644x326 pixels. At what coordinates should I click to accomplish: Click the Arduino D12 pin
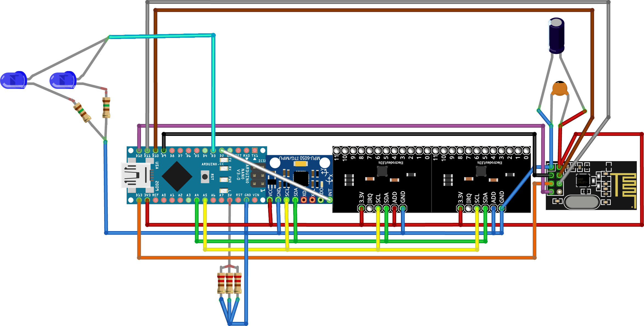point(139,150)
